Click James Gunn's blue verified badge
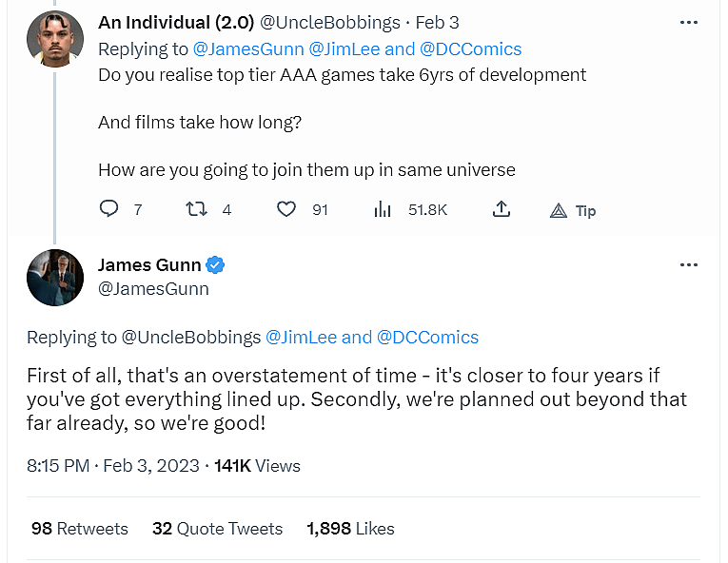 (x=216, y=264)
